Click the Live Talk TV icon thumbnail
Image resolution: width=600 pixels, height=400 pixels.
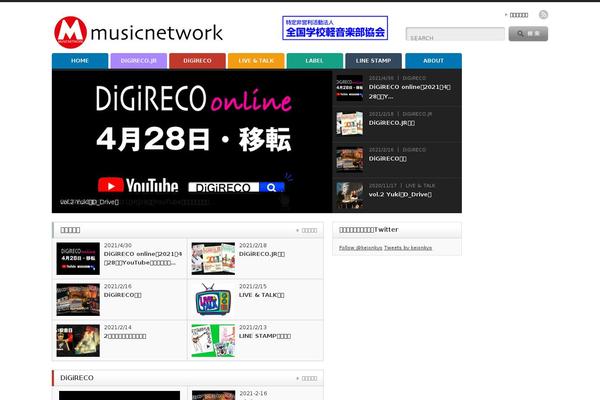pyautogui.click(x=213, y=300)
